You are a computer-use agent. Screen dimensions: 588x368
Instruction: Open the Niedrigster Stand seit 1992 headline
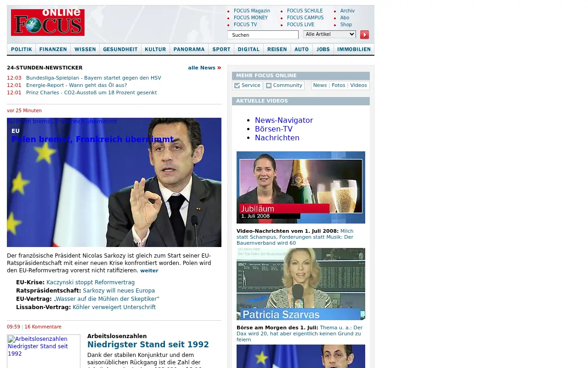[148, 345]
